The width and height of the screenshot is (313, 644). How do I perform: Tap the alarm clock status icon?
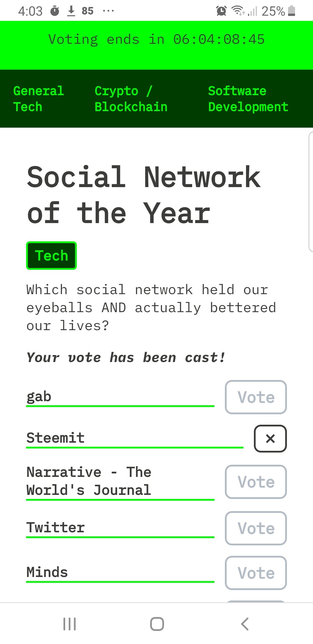tap(221, 11)
